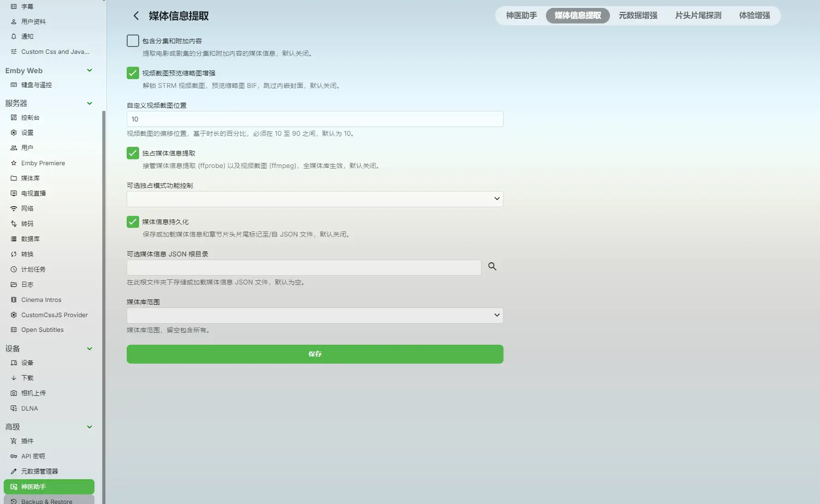Click the green 保存 button
820x504 pixels.
tap(315, 354)
